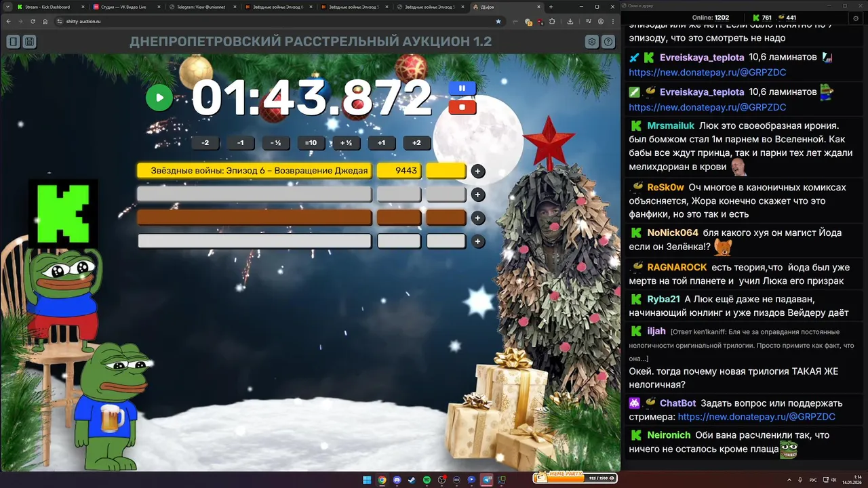Viewport: 868px width, 488px height.
Task: Subtract one minute with -1 button
Action: pos(241,143)
